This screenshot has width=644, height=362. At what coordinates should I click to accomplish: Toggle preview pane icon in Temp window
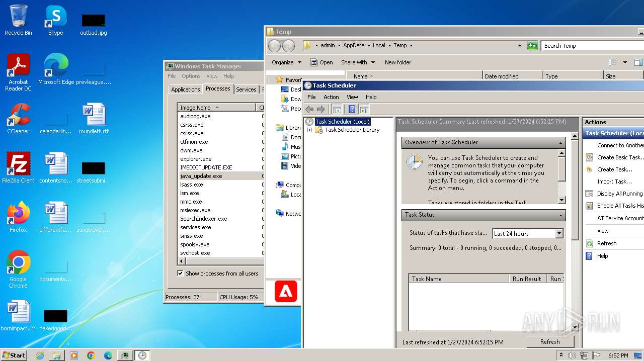tap(638, 62)
